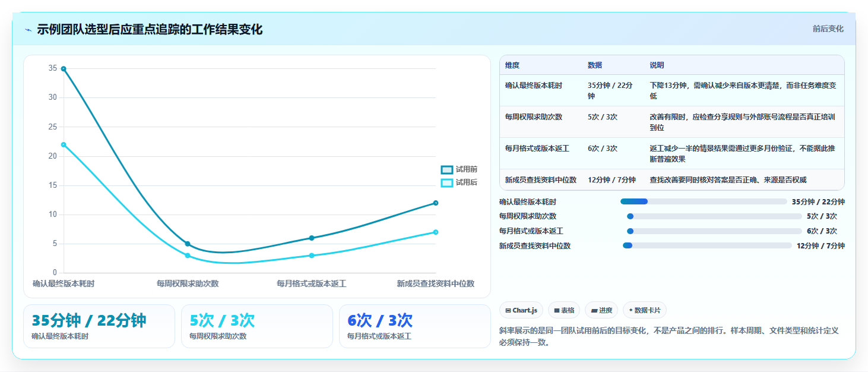Select the 试用前 point for 每月格式或版本返工
This screenshot has width=868, height=372.
click(x=312, y=238)
